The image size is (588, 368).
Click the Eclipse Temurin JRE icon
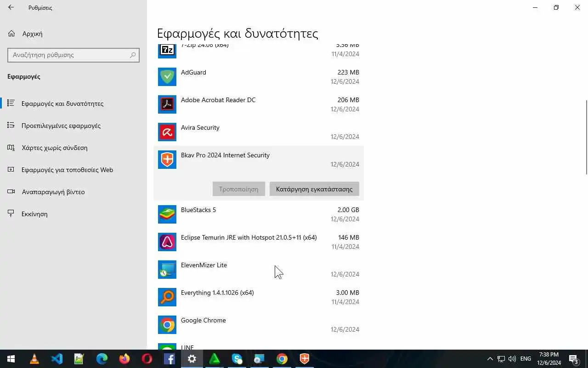click(167, 242)
